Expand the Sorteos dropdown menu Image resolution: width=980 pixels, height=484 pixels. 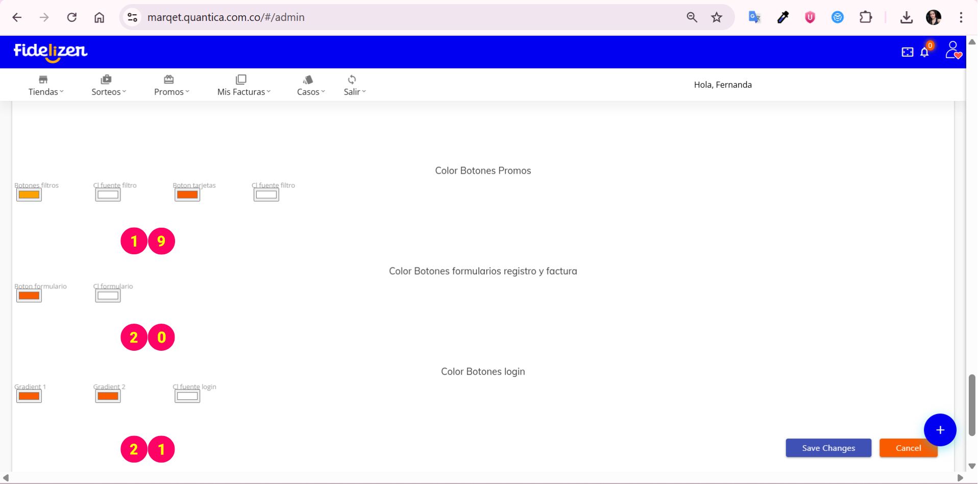click(x=108, y=86)
